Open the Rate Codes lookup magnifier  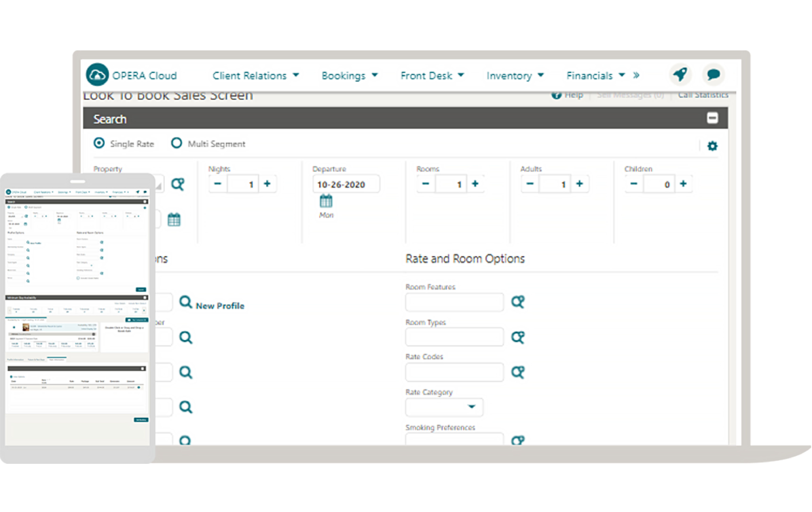coord(518,371)
